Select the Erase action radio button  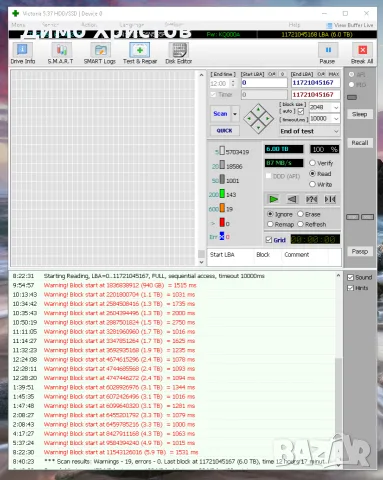tap(300, 214)
